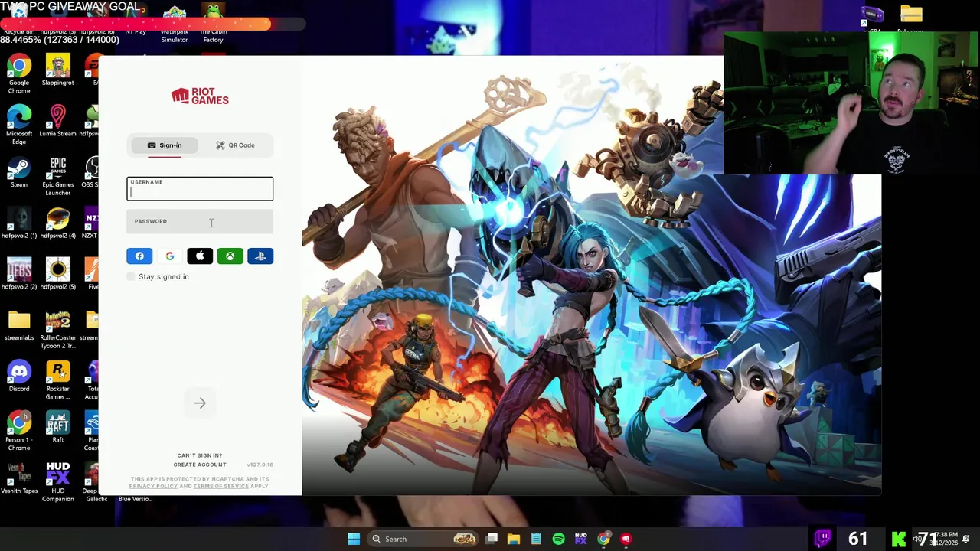The height and width of the screenshot is (551, 980).
Task: Open the Windows Start menu
Action: click(354, 539)
